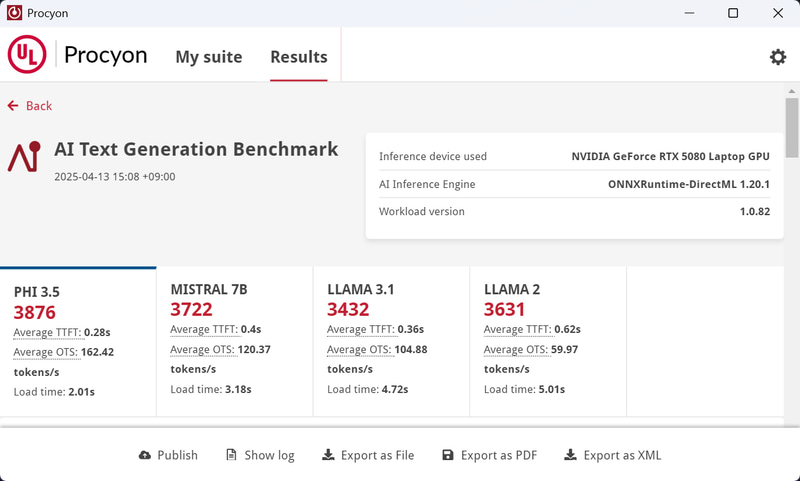
Task: Click the Load time 2.01s value
Action: tap(82, 392)
